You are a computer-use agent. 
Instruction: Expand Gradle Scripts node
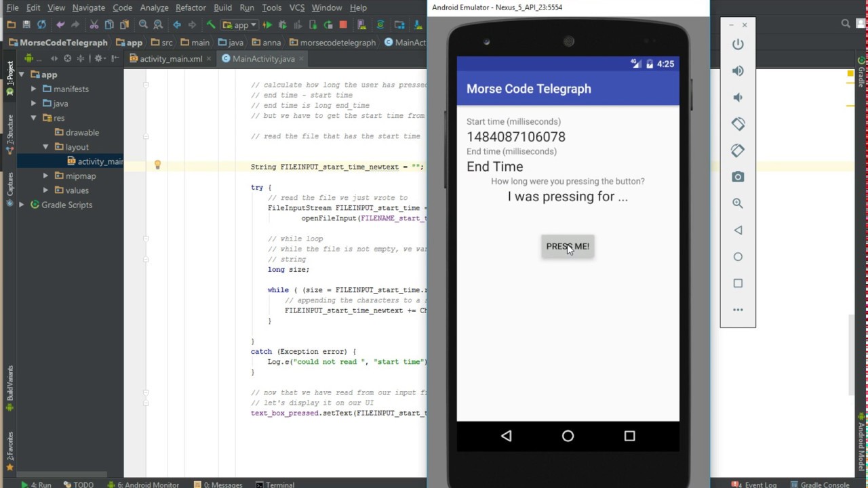[x=22, y=205]
